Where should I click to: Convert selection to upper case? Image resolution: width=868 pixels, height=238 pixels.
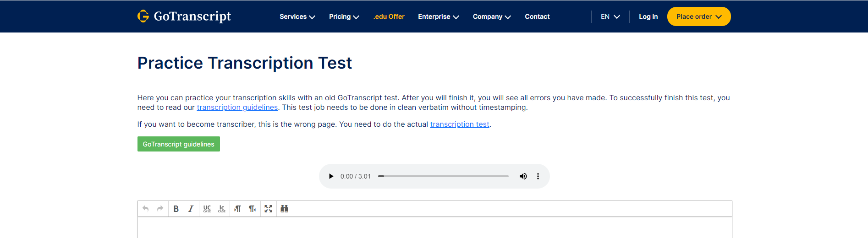(207, 209)
